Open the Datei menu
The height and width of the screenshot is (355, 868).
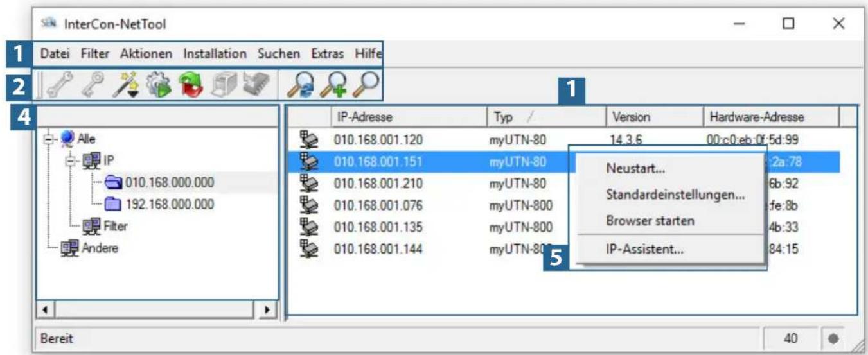click(x=55, y=54)
